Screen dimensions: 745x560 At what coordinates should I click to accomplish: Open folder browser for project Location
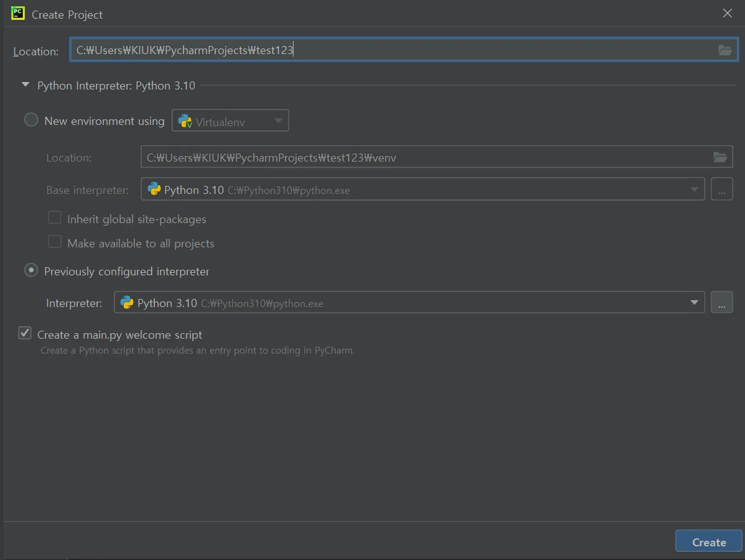(x=724, y=50)
